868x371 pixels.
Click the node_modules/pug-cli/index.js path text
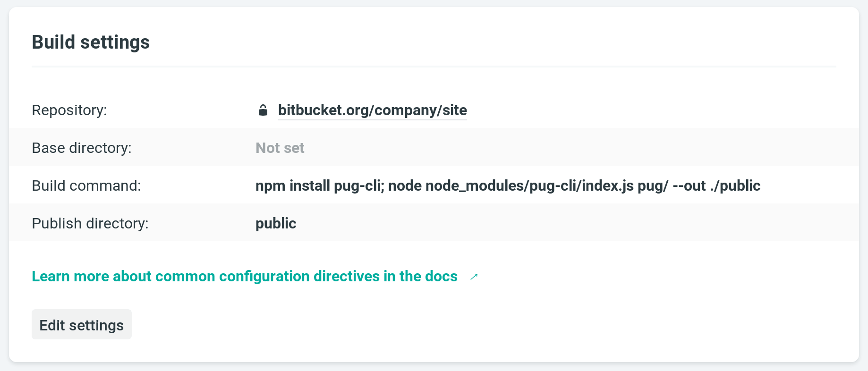point(529,185)
